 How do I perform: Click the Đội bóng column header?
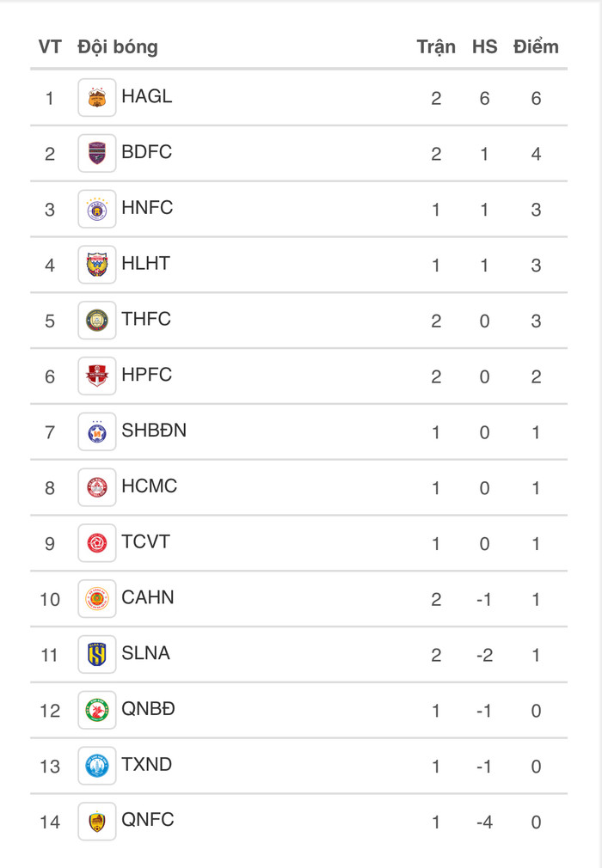point(118,46)
